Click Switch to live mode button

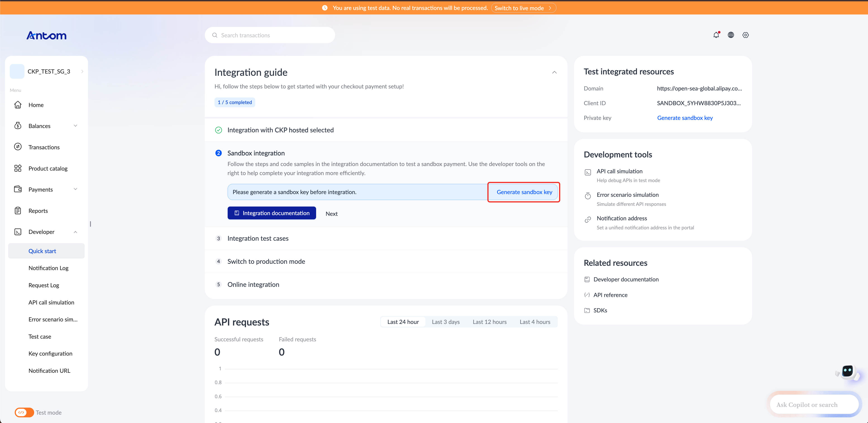pyautogui.click(x=523, y=8)
